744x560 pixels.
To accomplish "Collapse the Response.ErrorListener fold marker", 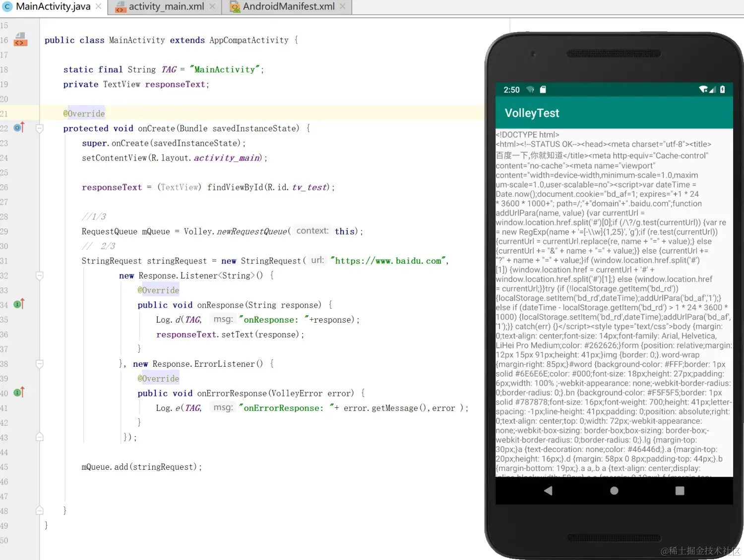I will (40, 364).
